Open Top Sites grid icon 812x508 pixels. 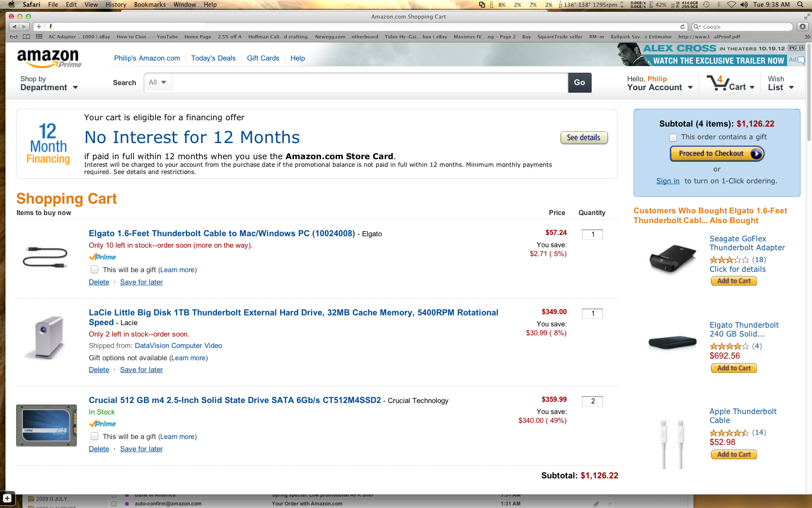39,37
